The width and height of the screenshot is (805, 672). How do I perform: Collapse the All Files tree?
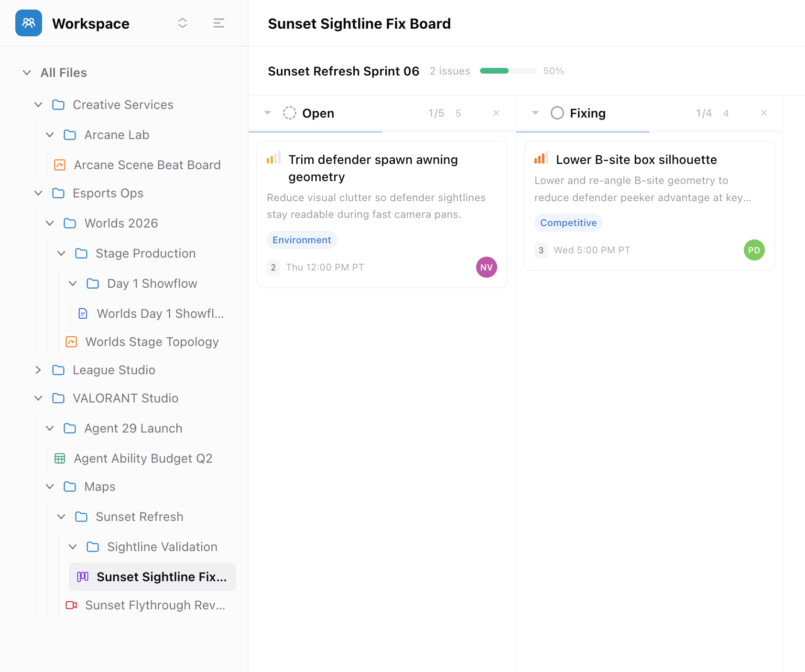tap(27, 73)
